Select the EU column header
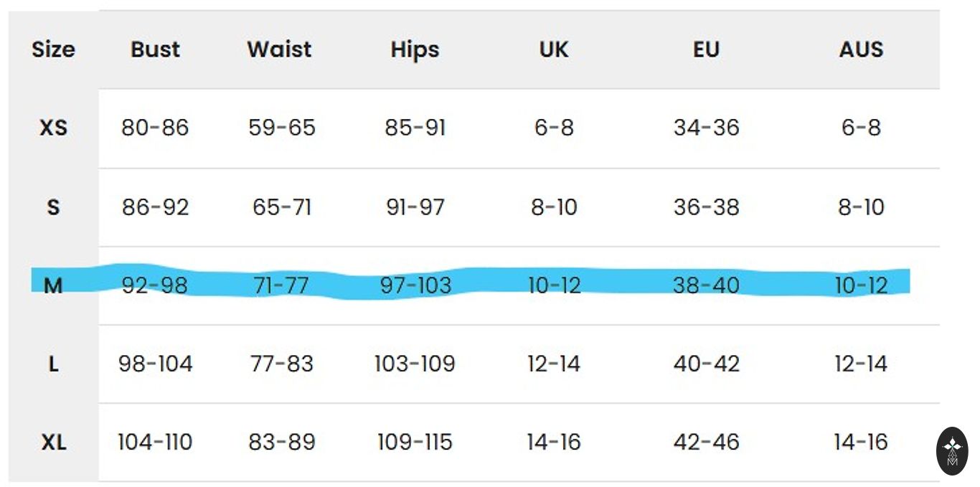Viewport: 980px width, 487px height. pos(706,49)
